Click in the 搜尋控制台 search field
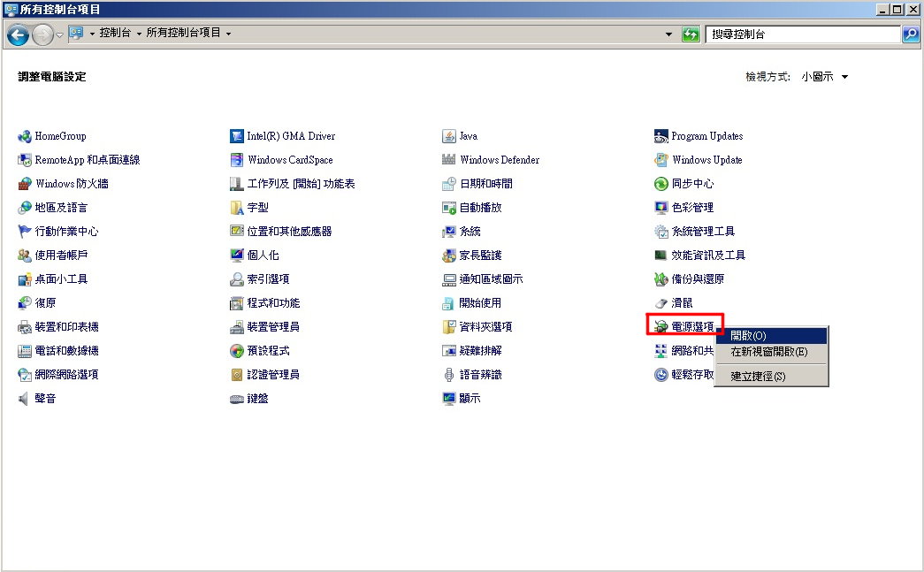The image size is (924, 572). 805,34
